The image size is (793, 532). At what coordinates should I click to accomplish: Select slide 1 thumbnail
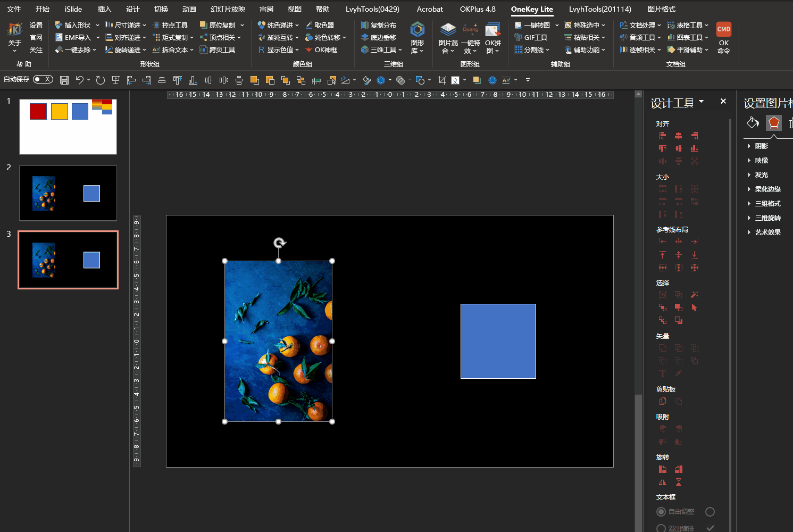tap(68, 127)
